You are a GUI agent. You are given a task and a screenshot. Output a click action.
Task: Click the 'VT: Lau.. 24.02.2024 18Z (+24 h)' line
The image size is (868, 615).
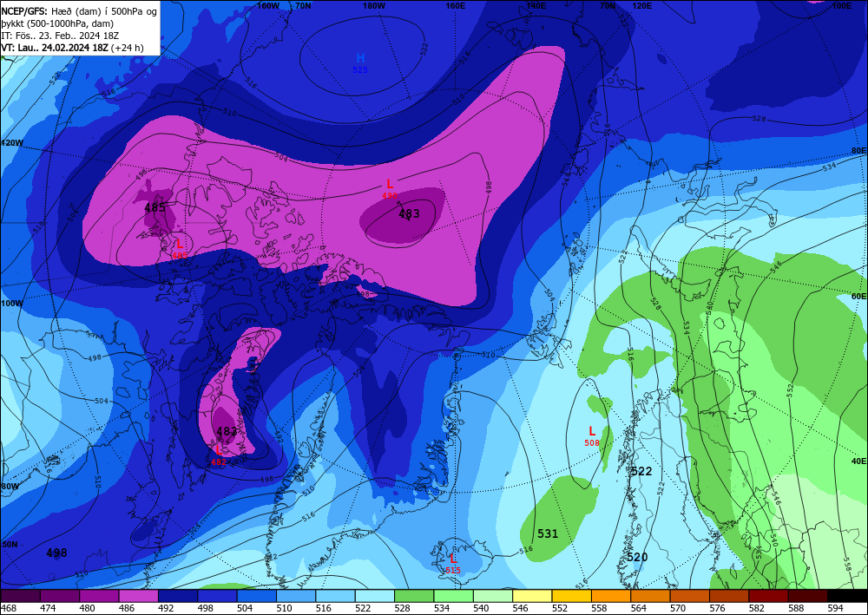73,48
